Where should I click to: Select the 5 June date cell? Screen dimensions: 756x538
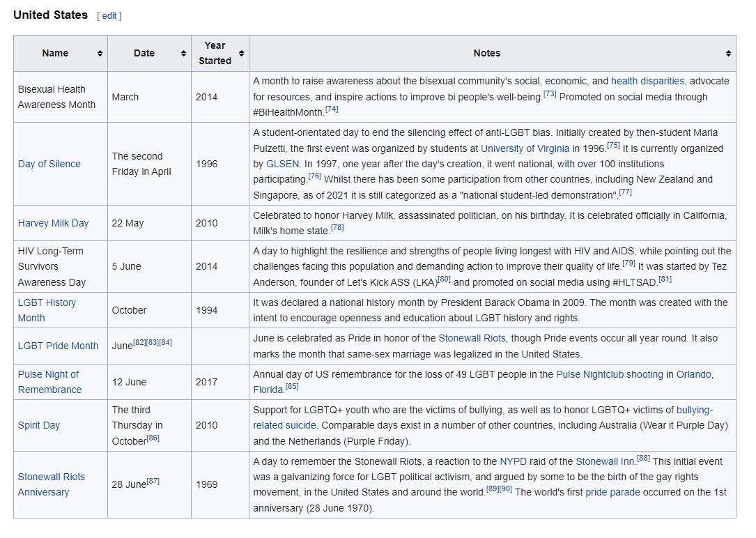point(150,267)
